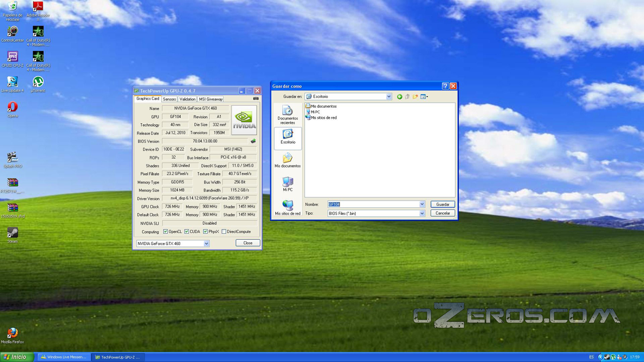Image resolution: width=644 pixels, height=362 pixels.
Task: Open Mi PC in the places bar
Action: pyautogui.click(x=288, y=185)
